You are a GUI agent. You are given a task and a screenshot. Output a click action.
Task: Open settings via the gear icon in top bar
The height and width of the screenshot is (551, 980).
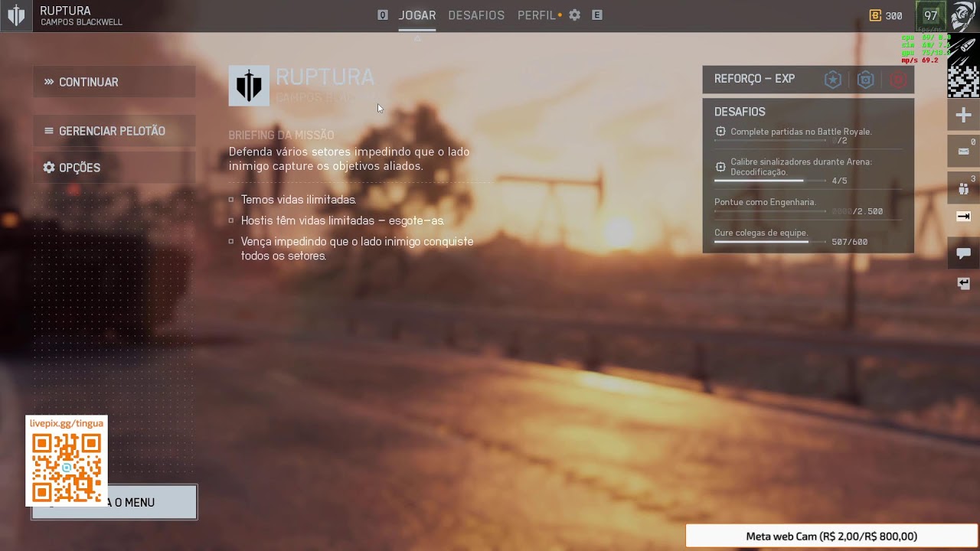point(574,15)
